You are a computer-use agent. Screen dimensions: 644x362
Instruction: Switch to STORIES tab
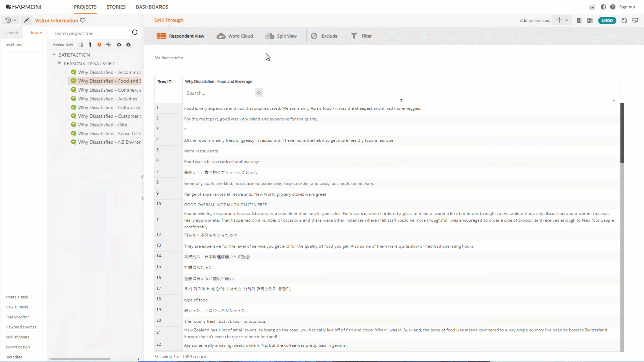point(116,7)
